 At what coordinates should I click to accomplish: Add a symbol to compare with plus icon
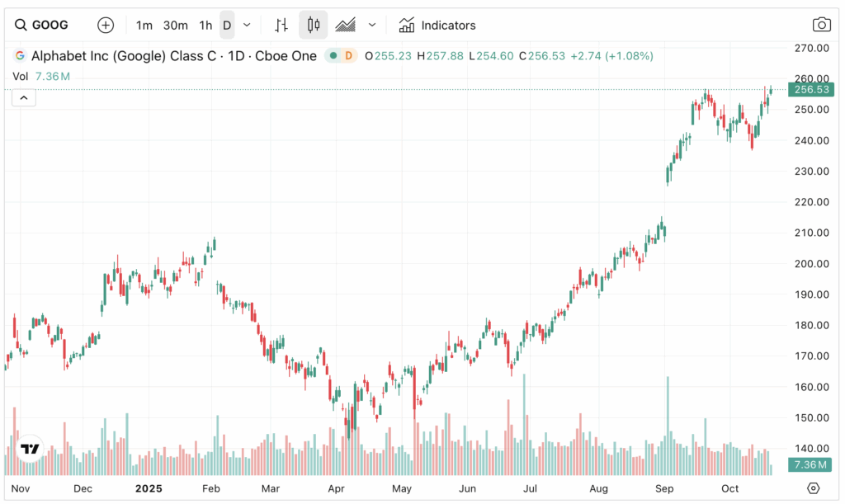[x=106, y=25]
